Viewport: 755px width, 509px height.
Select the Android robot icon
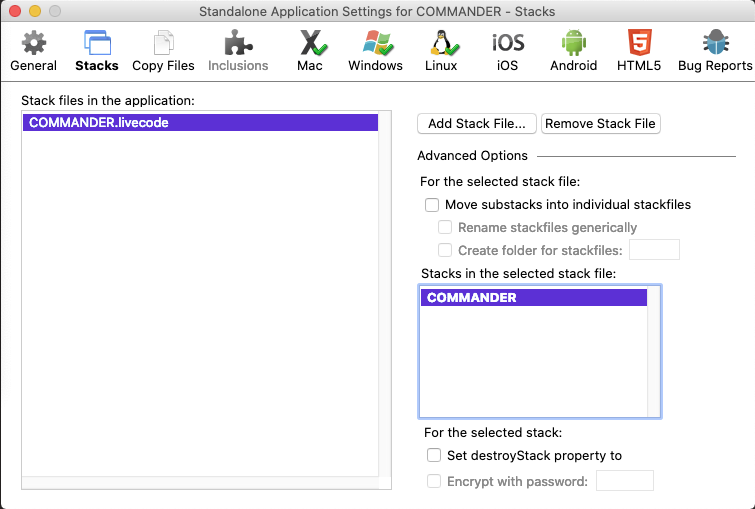[573, 44]
